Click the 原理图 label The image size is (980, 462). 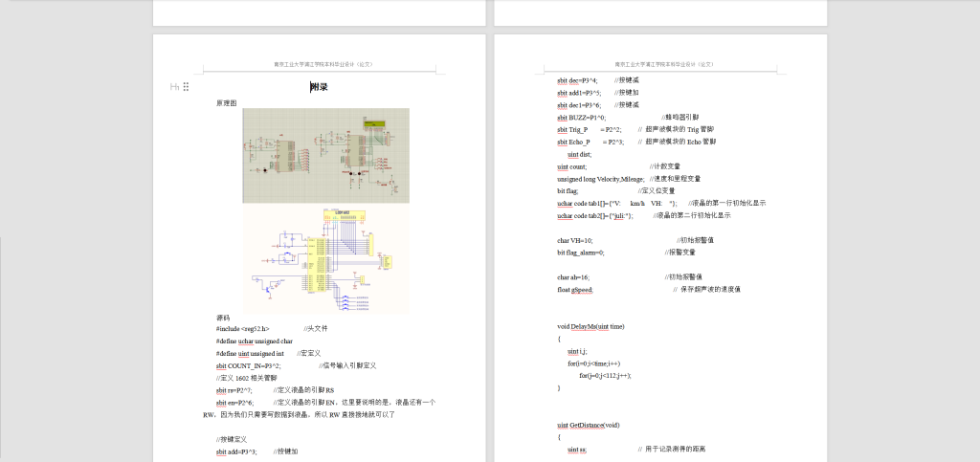click(x=226, y=103)
